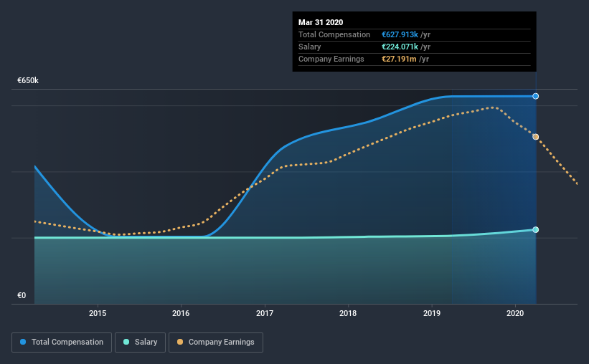Viewport: 589px width, 364px height.
Task: Click the Total Compensation data point marker
Action: [536, 97]
